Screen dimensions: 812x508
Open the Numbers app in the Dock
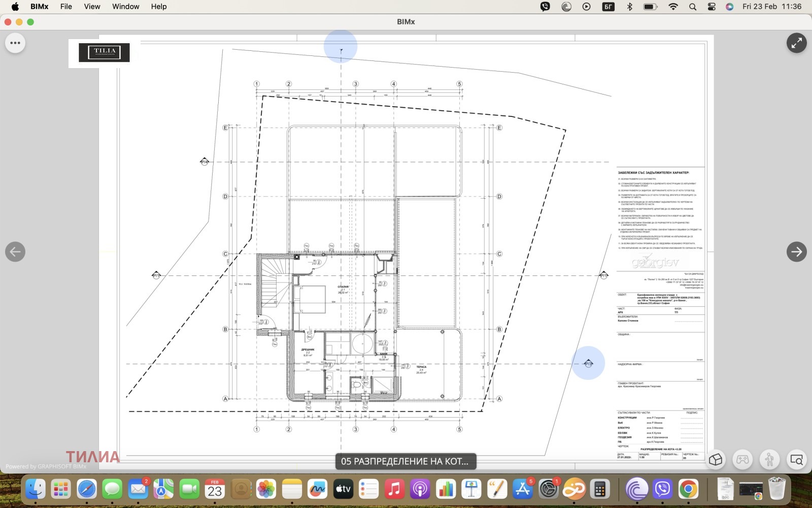pyautogui.click(x=446, y=489)
